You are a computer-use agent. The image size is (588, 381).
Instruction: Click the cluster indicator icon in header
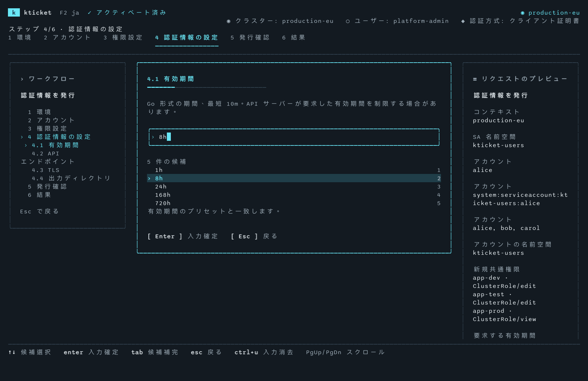[x=228, y=21]
